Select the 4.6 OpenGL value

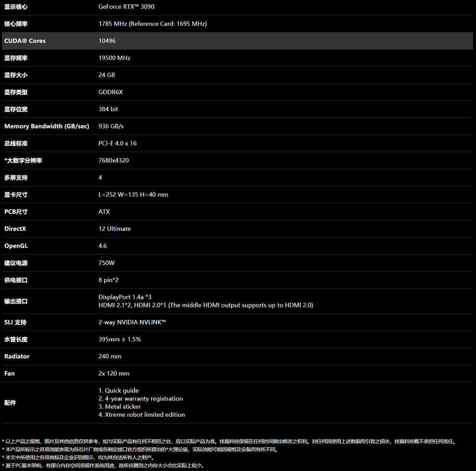[103, 246]
